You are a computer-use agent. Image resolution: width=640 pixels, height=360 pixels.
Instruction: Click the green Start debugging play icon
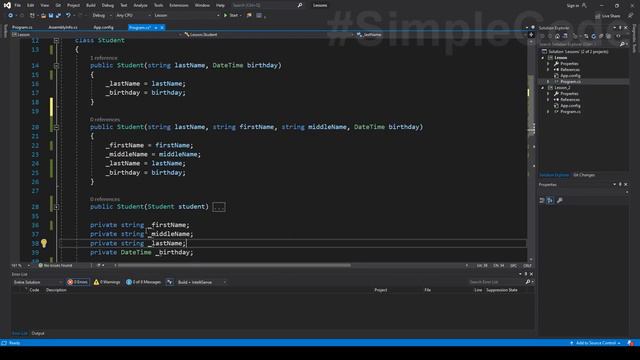coord(225,16)
